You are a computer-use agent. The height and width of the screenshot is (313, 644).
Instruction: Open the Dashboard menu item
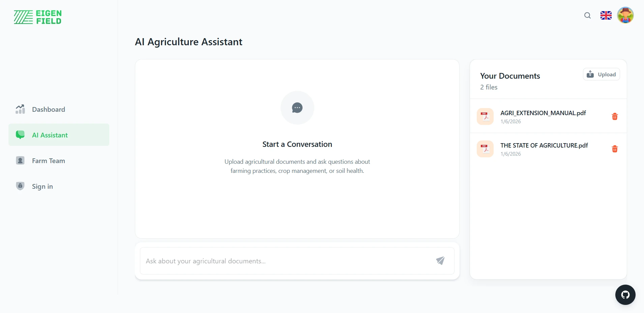pyautogui.click(x=49, y=109)
